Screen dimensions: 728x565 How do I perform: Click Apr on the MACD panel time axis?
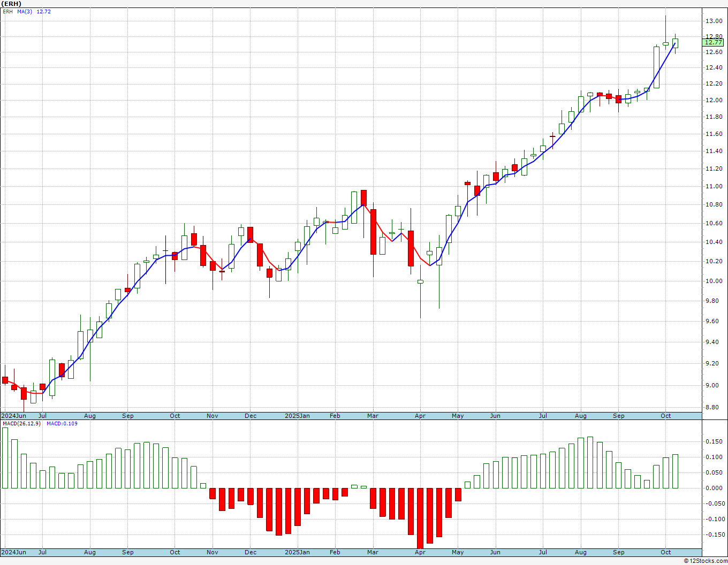click(420, 552)
